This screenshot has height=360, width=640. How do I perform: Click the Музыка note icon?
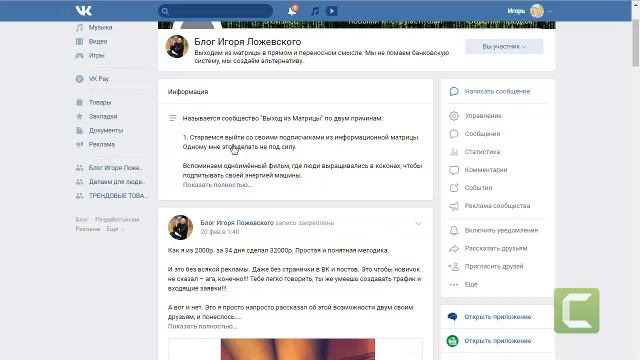(x=80, y=27)
